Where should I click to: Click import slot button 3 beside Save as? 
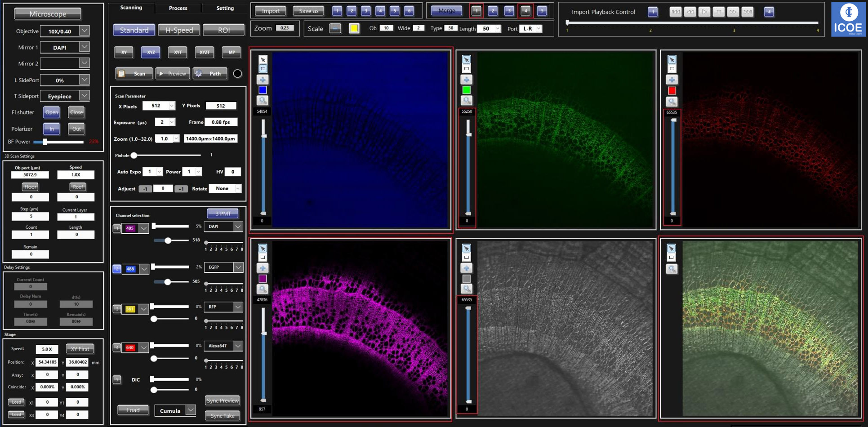pyautogui.click(x=366, y=11)
